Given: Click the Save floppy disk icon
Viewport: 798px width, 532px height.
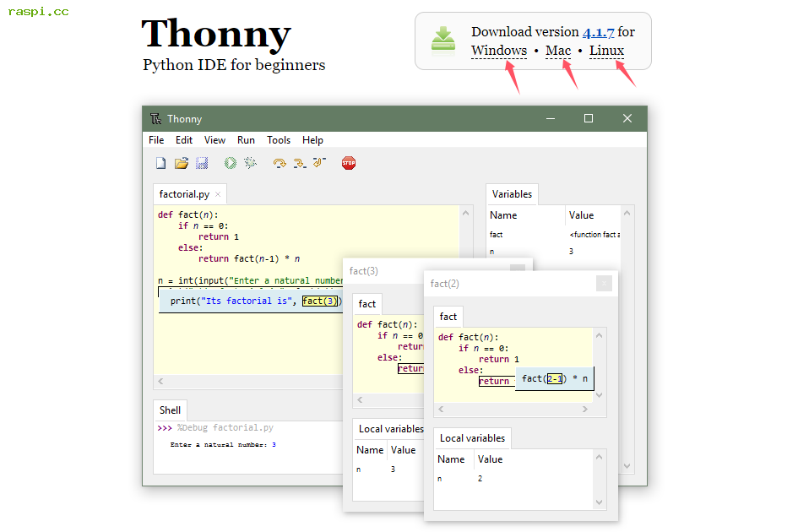Looking at the screenshot, I should (202, 163).
